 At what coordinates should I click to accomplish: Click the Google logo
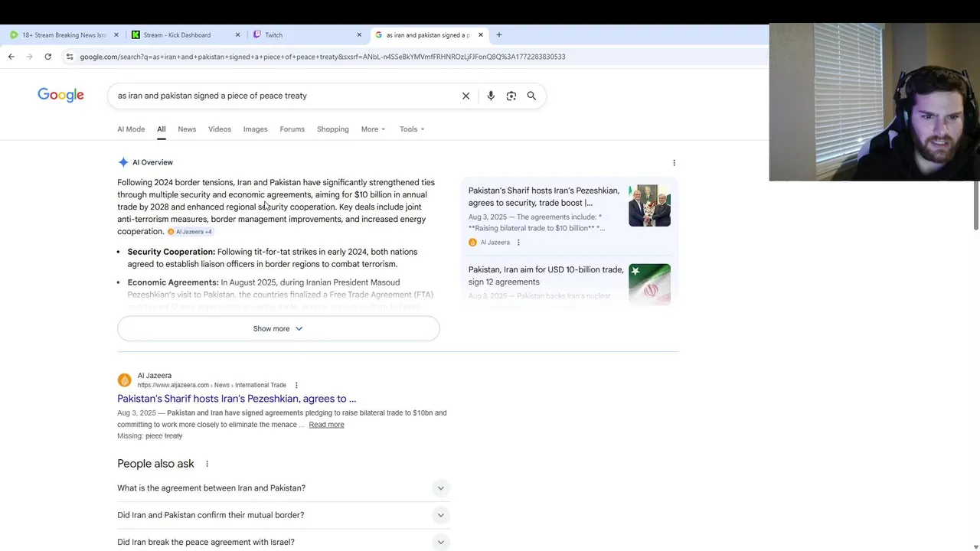coord(61,96)
